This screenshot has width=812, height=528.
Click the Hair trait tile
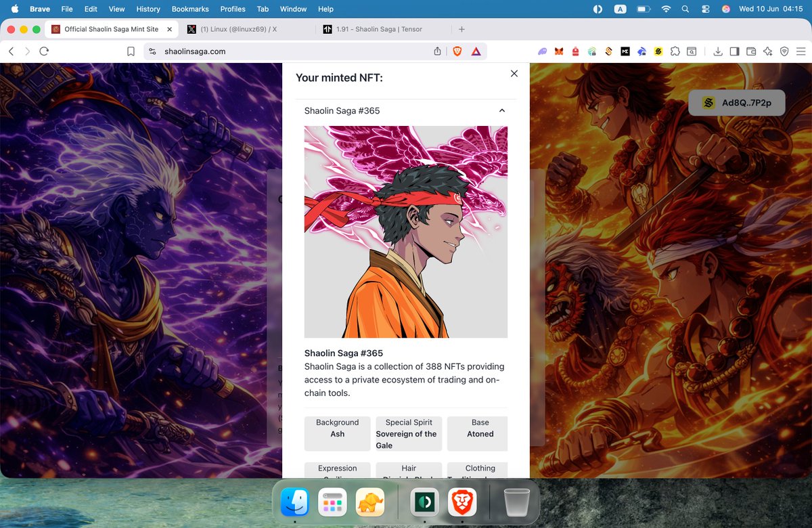click(409, 470)
